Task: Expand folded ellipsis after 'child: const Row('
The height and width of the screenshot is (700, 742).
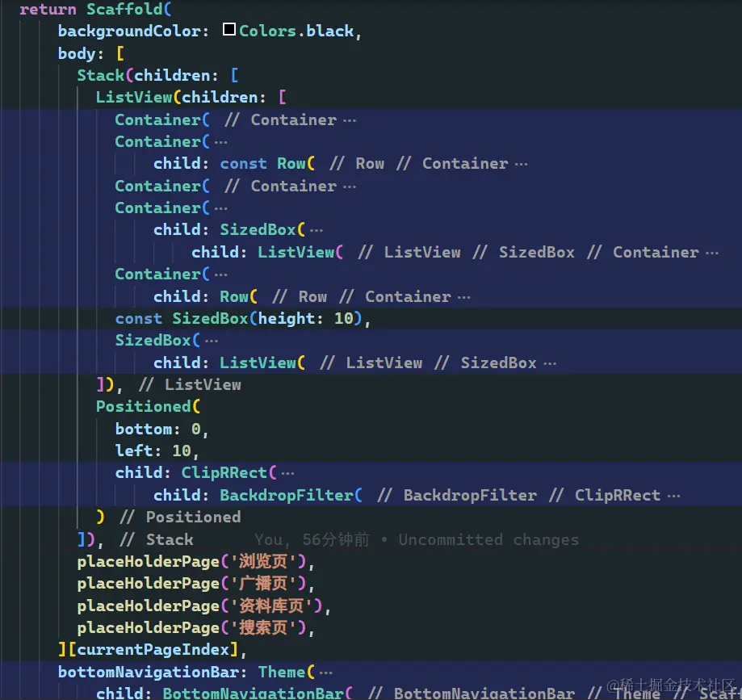Action: point(521,164)
